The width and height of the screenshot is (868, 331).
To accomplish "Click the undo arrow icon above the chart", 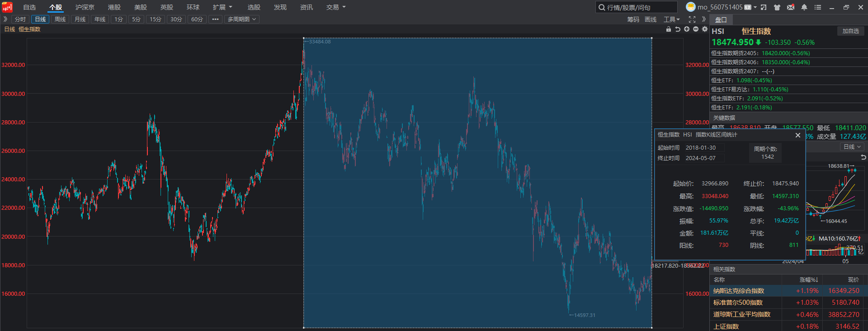I will [x=678, y=29].
